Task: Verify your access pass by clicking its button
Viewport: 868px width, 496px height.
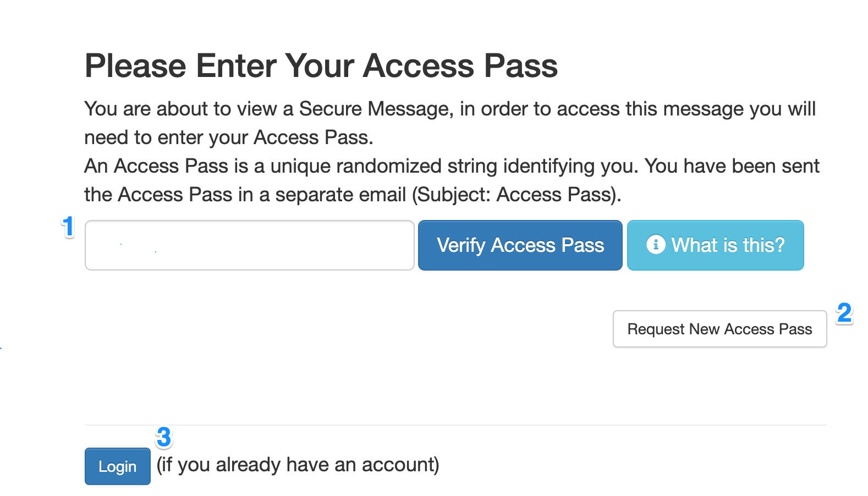Action: (x=520, y=245)
